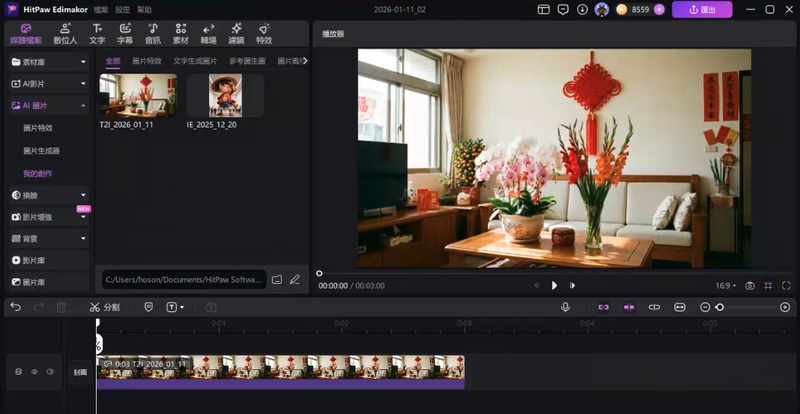Click the layout switch icon in title bar
The height and width of the screenshot is (414, 800).
click(544, 9)
